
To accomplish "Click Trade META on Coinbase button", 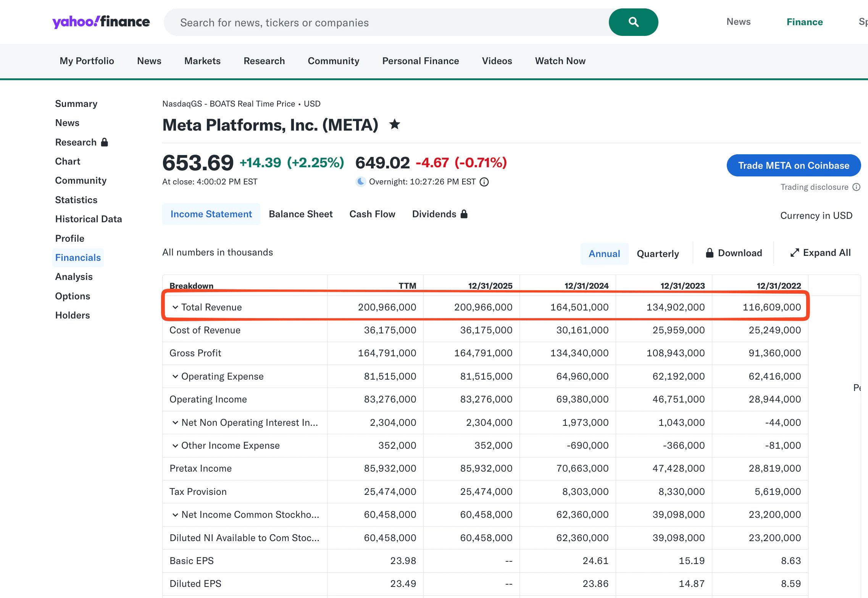I will 793,165.
